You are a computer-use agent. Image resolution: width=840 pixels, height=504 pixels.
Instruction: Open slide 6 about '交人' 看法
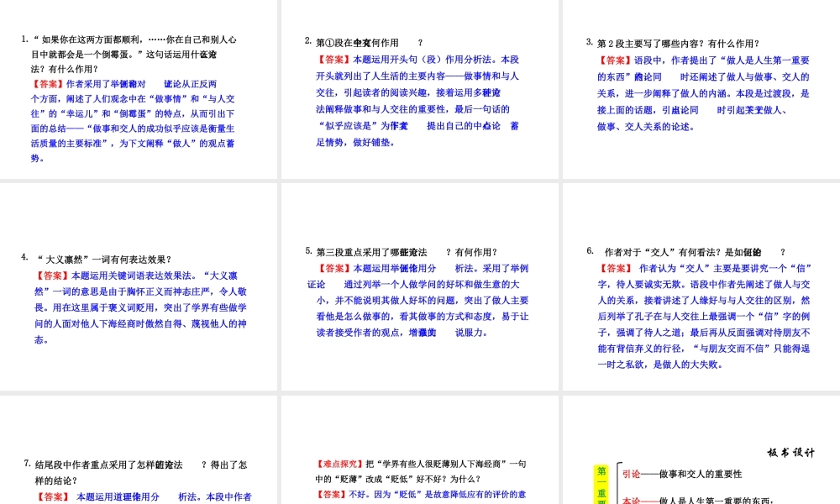click(x=701, y=287)
